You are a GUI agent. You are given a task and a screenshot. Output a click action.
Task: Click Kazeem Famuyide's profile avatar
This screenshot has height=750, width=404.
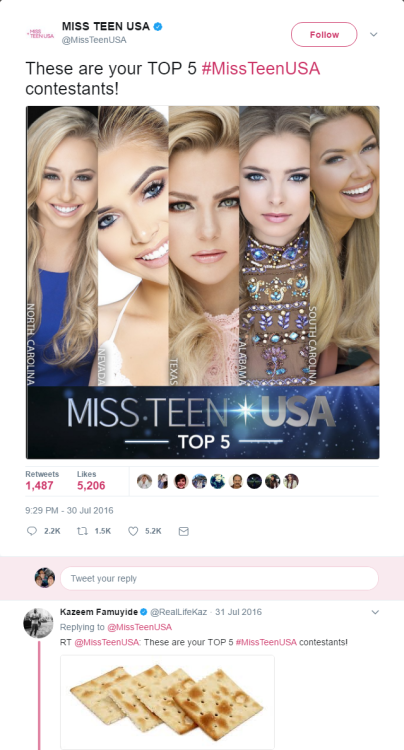click(x=38, y=622)
